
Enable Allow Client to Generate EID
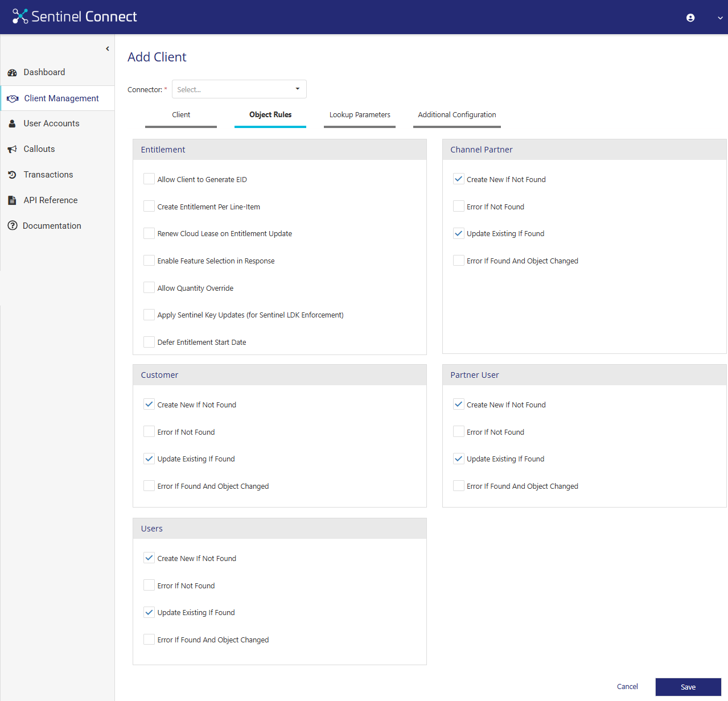149,179
